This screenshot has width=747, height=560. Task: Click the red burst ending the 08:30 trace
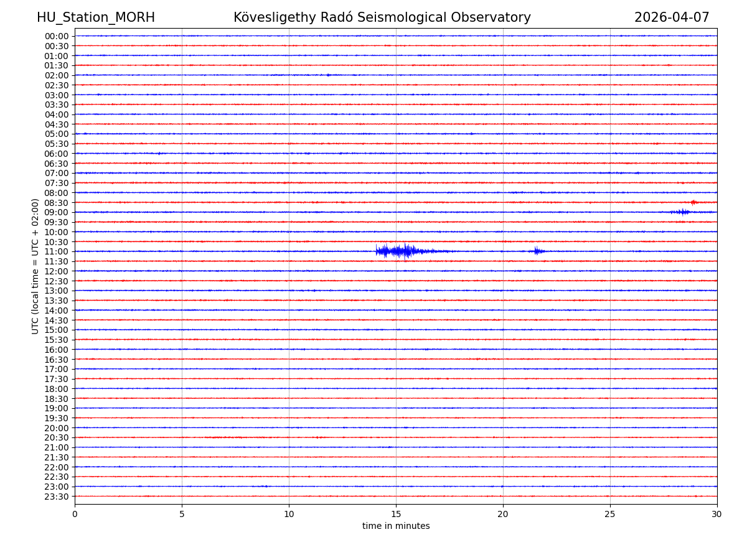pyautogui.click(x=693, y=202)
